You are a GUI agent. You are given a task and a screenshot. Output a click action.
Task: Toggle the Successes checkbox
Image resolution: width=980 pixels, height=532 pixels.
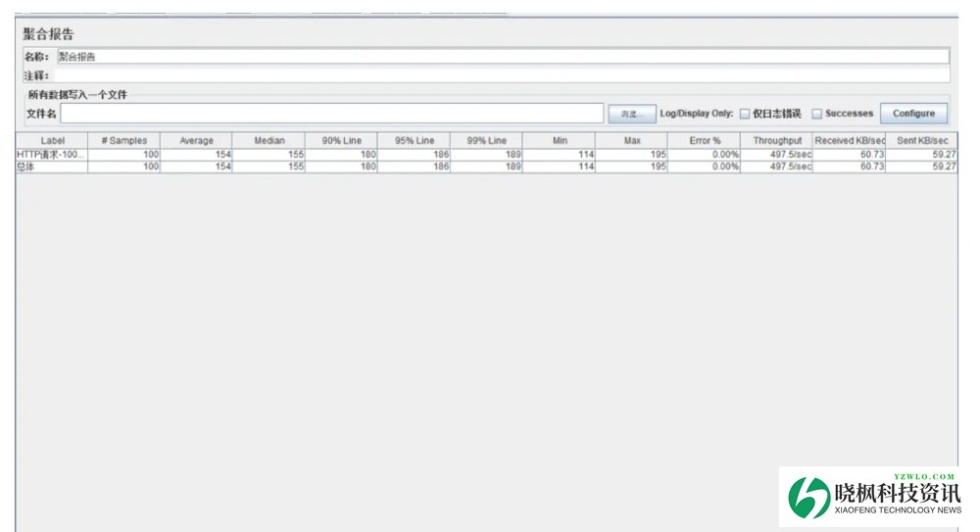click(x=816, y=114)
